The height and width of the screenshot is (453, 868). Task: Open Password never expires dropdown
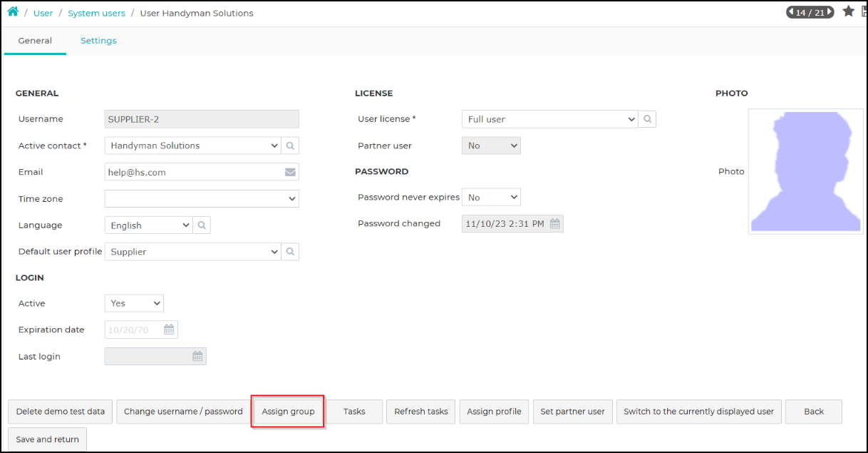[x=492, y=197]
